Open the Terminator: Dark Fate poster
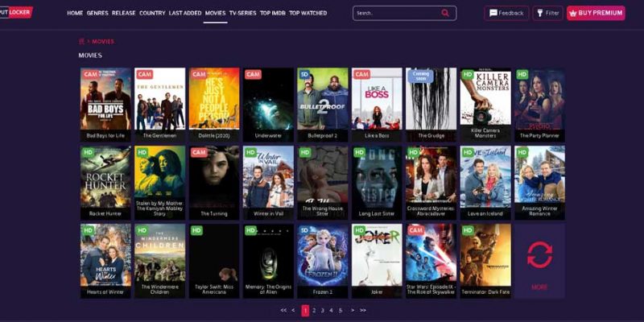 coord(485,261)
